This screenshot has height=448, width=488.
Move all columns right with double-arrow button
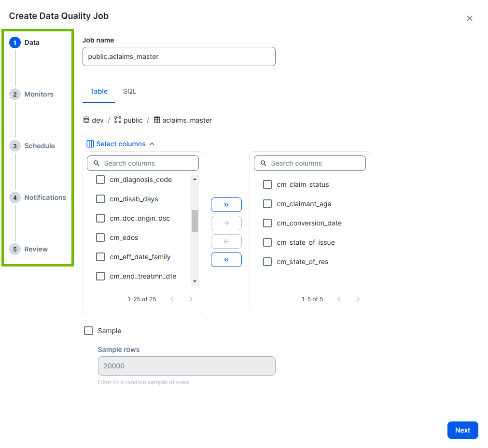226,204
